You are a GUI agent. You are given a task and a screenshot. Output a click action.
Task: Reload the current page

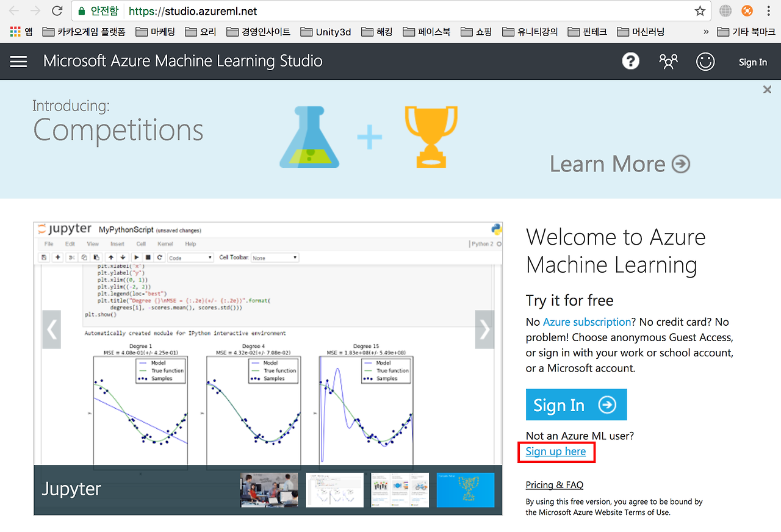(57, 11)
